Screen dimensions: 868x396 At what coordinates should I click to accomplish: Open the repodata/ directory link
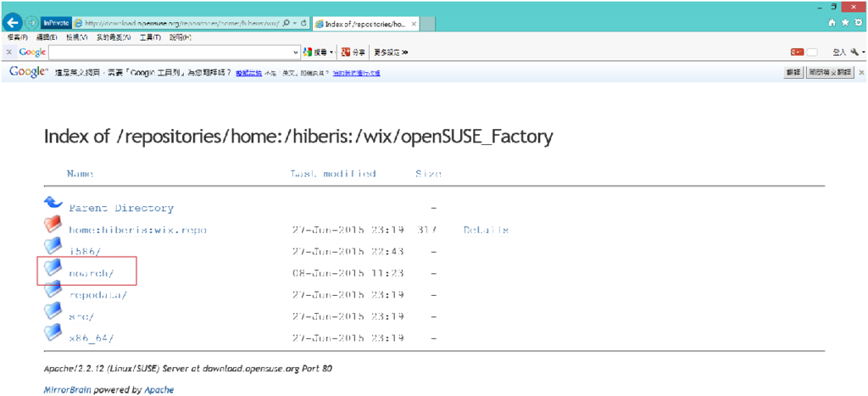97,294
